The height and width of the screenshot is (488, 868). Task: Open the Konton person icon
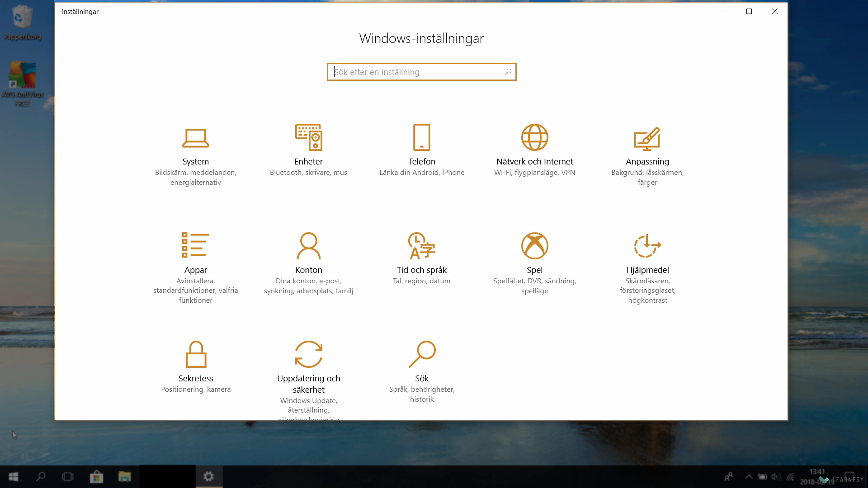[x=309, y=245]
